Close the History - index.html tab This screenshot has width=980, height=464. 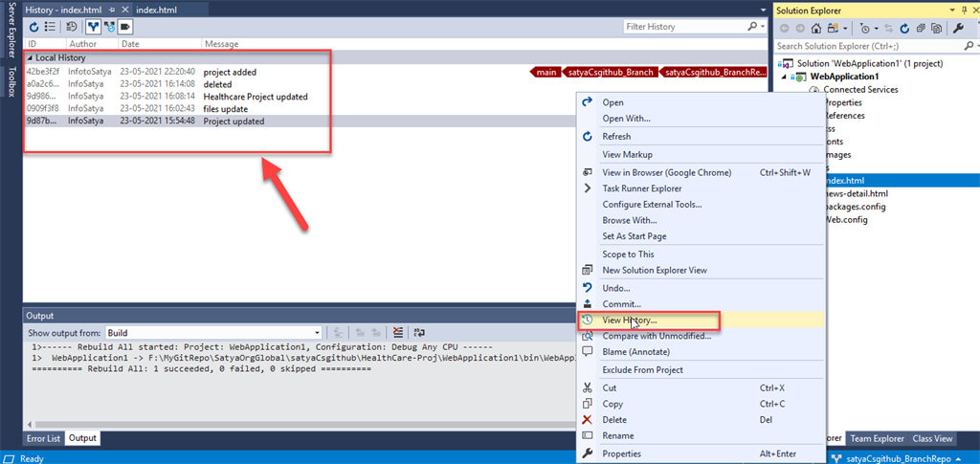pyautogui.click(x=124, y=10)
